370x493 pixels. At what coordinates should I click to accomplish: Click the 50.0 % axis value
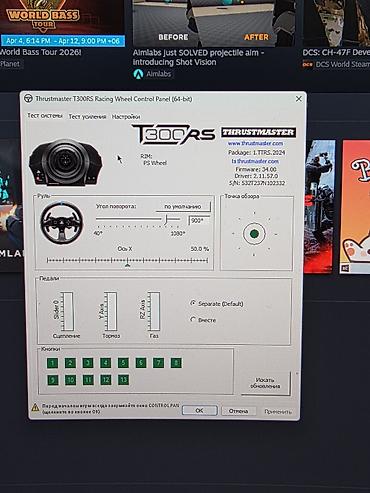point(200,249)
